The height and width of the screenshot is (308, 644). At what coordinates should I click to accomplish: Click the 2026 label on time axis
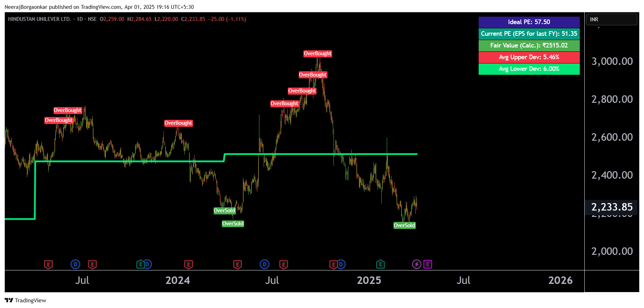pyautogui.click(x=561, y=280)
